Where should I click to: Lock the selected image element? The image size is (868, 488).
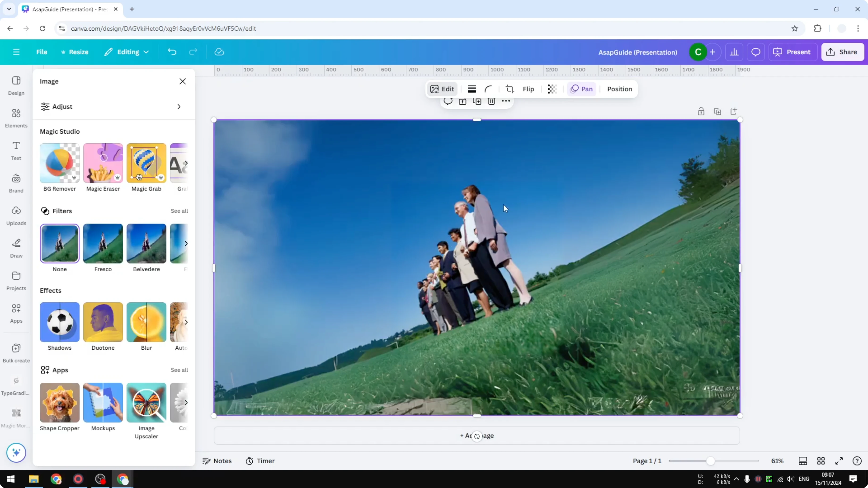pyautogui.click(x=462, y=102)
